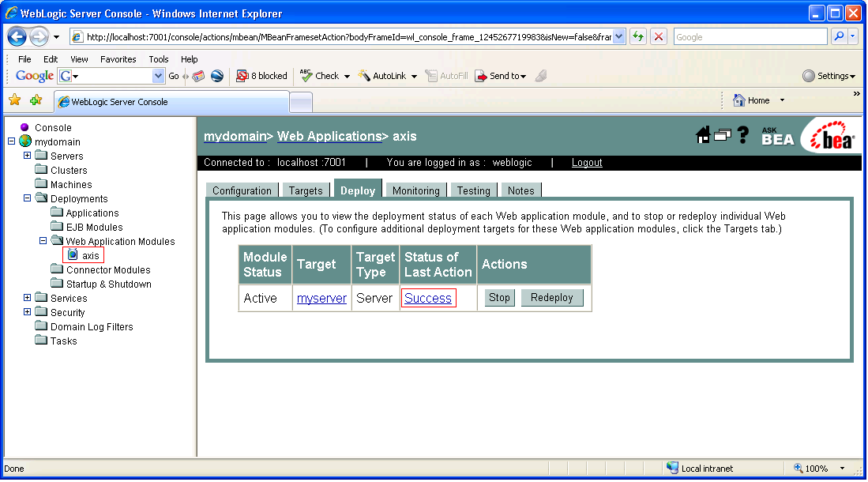868x482 pixels.
Task: Switch to the Configuration tab
Action: coord(242,190)
